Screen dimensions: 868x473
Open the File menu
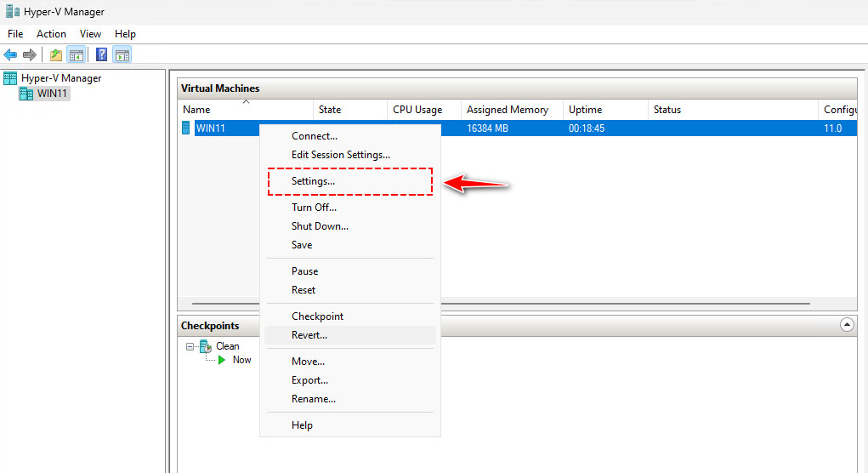(x=15, y=34)
